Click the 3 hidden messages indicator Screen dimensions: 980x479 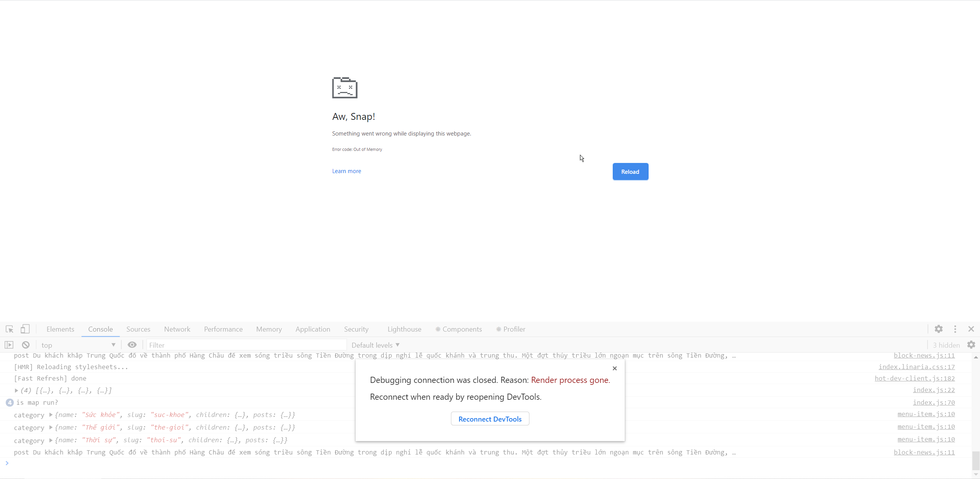[946, 345]
